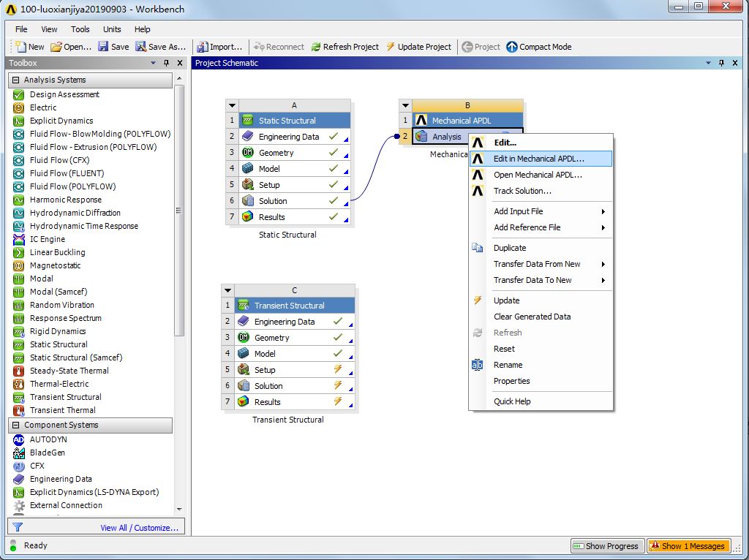Close the Toolbox panel
Viewport: 749px width, 560px height.
click(x=180, y=63)
